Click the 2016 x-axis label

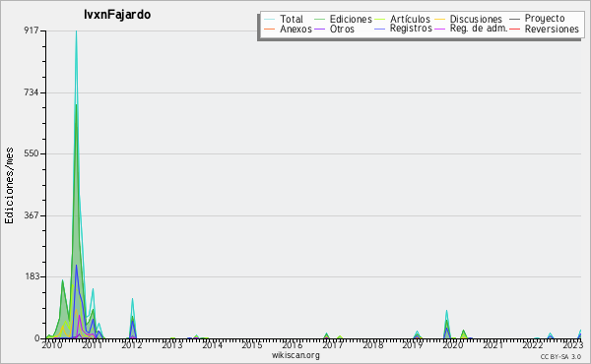(293, 344)
